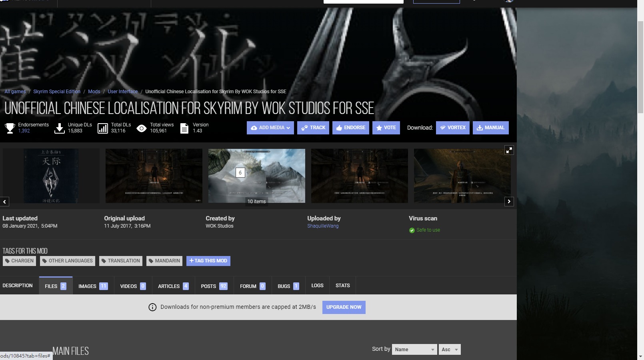
Task: Open the Posts tab
Action: coord(214,286)
